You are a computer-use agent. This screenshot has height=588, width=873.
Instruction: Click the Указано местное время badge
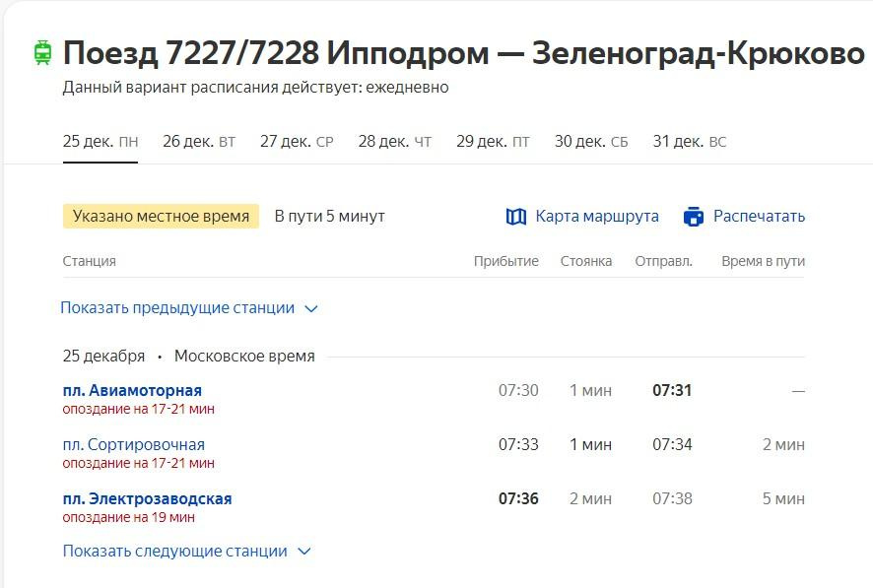161,217
